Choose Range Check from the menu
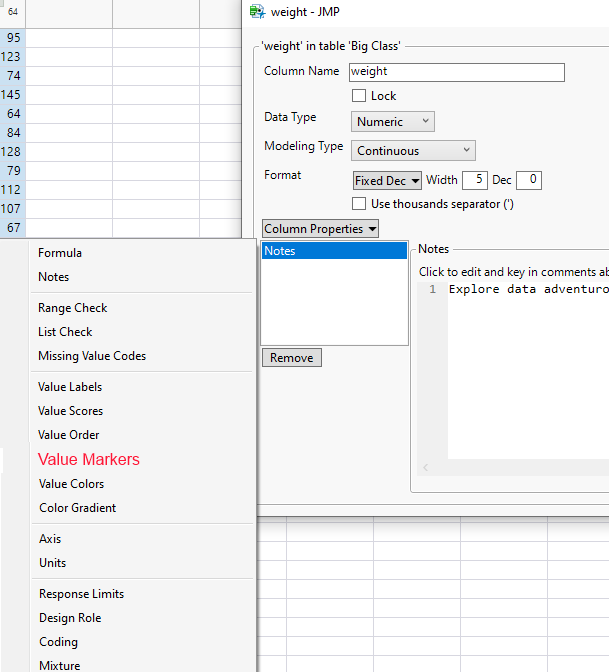Viewport: 609px width, 672px height. [72, 308]
